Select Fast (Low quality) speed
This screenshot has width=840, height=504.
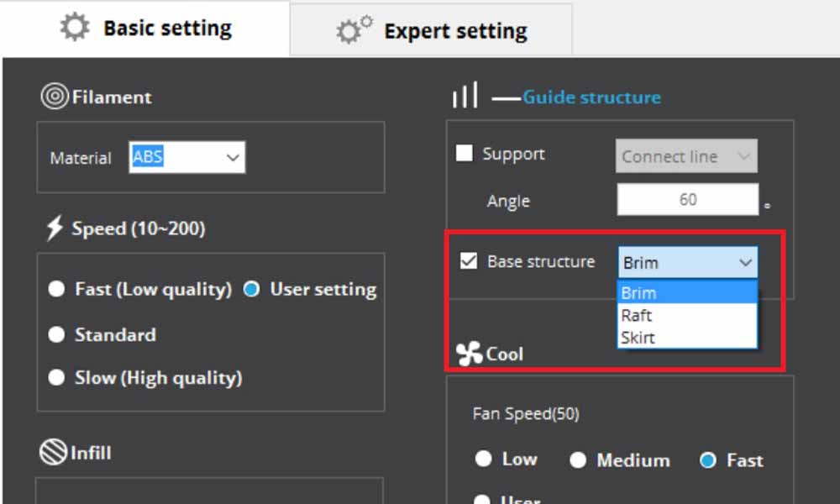pos(56,289)
